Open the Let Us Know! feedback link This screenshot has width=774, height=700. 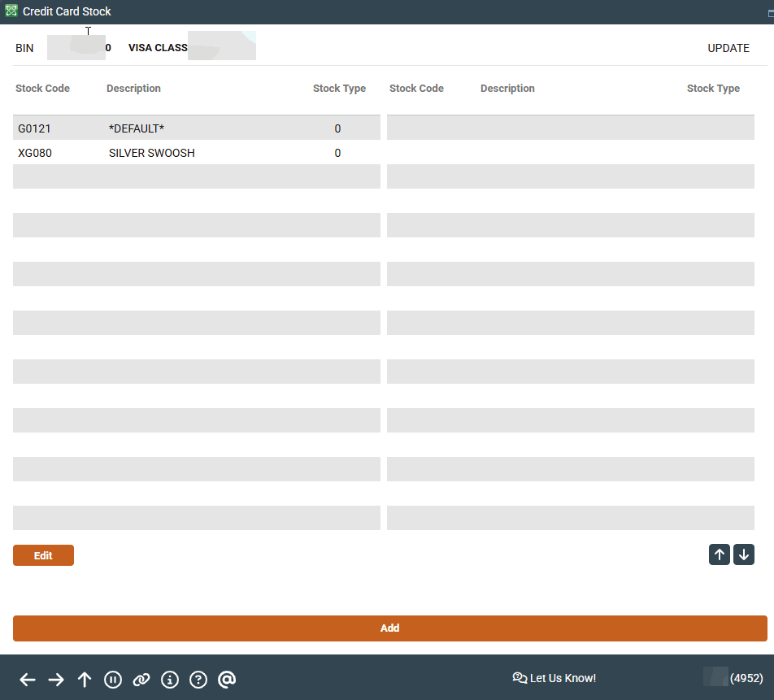pyautogui.click(x=554, y=678)
